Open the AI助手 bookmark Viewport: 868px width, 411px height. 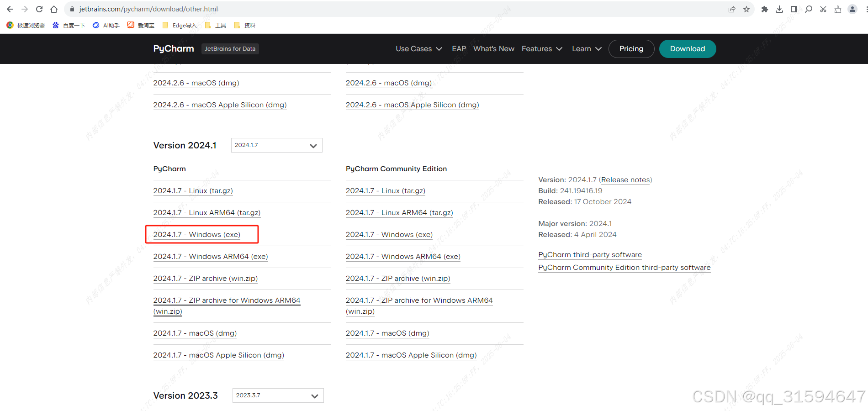[x=106, y=25]
